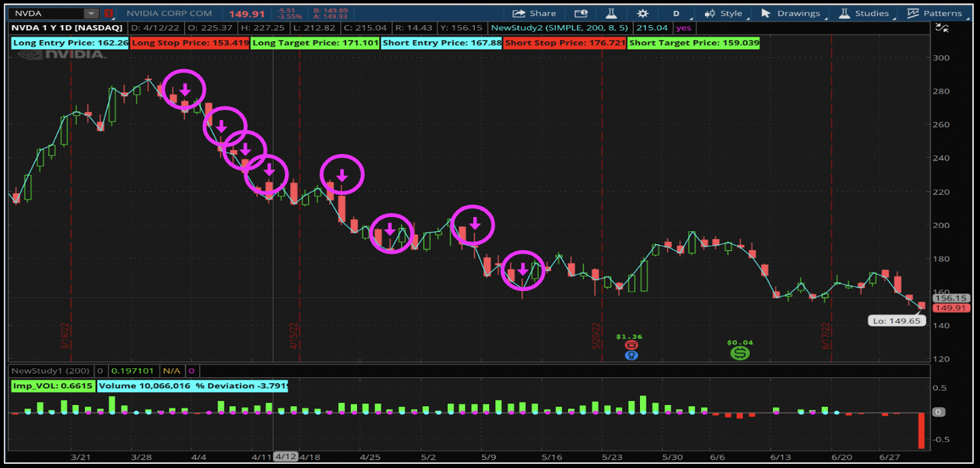The image size is (980, 468).
Task: Click the Short Target Price: 159.039 label
Action: pos(694,43)
